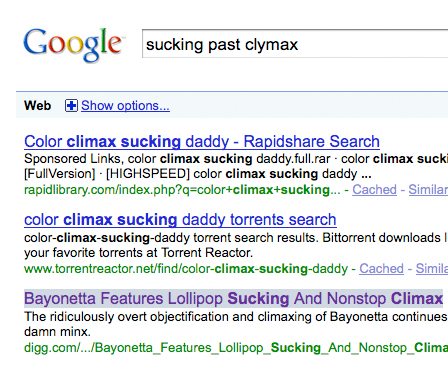
Task: Open the 'Show options...' link
Action: tap(125, 106)
